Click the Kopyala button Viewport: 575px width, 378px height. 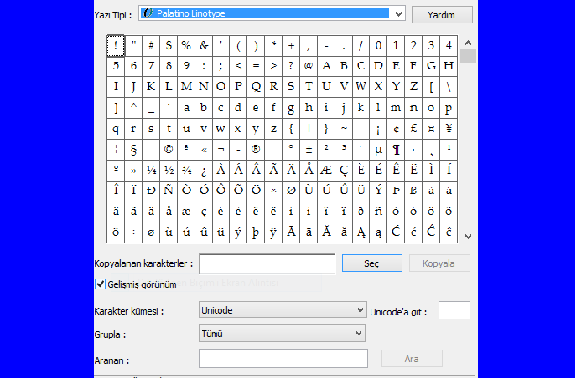[x=439, y=263]
